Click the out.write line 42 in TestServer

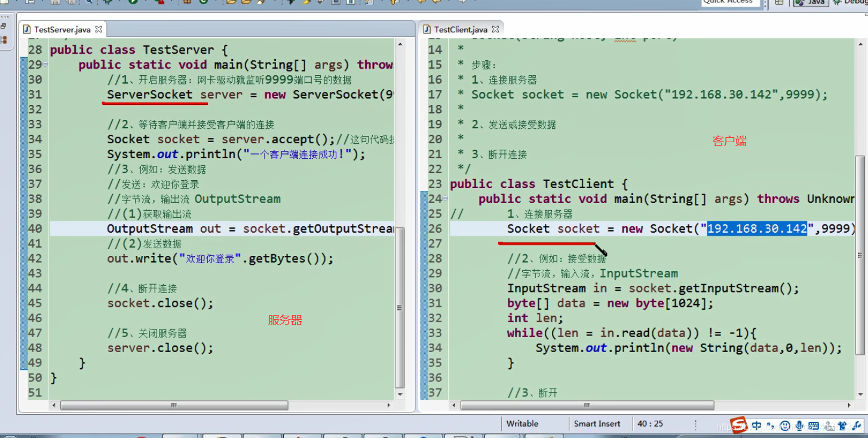click(220, 258)
